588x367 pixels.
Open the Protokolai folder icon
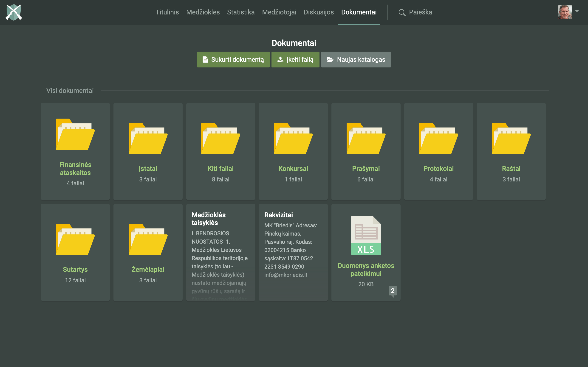pos(438,139)
